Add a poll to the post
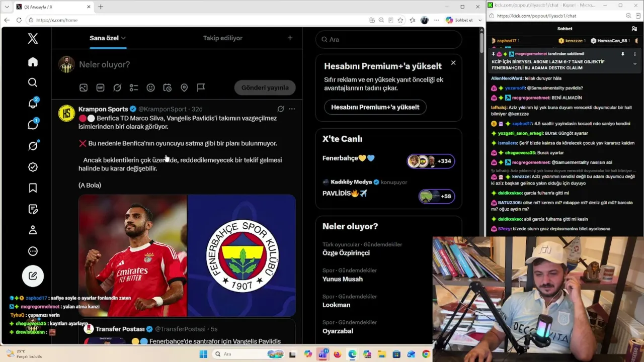The image size is (644, 362). pyautogui.click(x=134, y=87)
